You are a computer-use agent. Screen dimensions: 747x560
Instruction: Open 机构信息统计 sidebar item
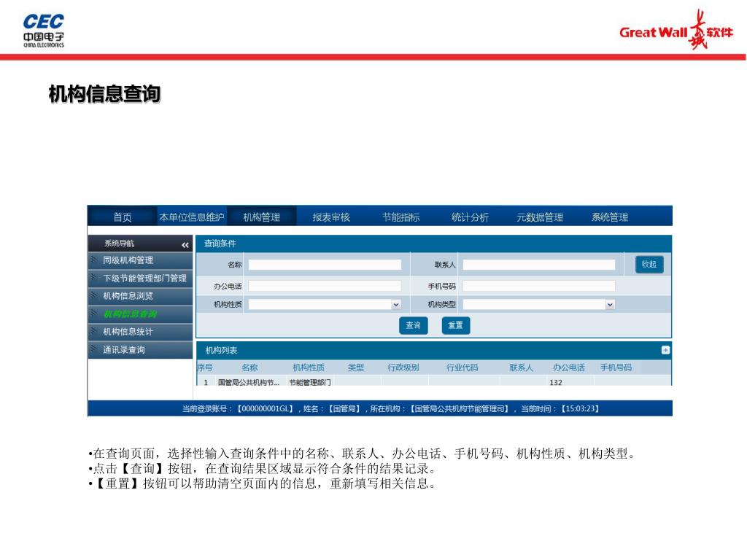[141, 332]
